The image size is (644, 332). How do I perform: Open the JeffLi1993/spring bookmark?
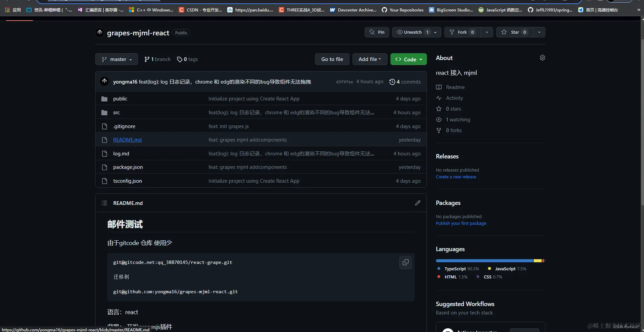(550, 10)
